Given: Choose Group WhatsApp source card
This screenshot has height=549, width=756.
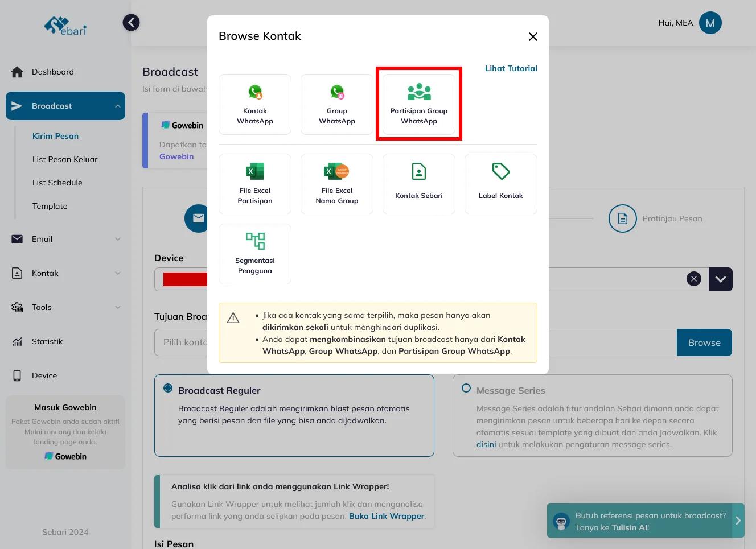Looking at the screenshot, I should pyautogui.click(x=337, y=105).
